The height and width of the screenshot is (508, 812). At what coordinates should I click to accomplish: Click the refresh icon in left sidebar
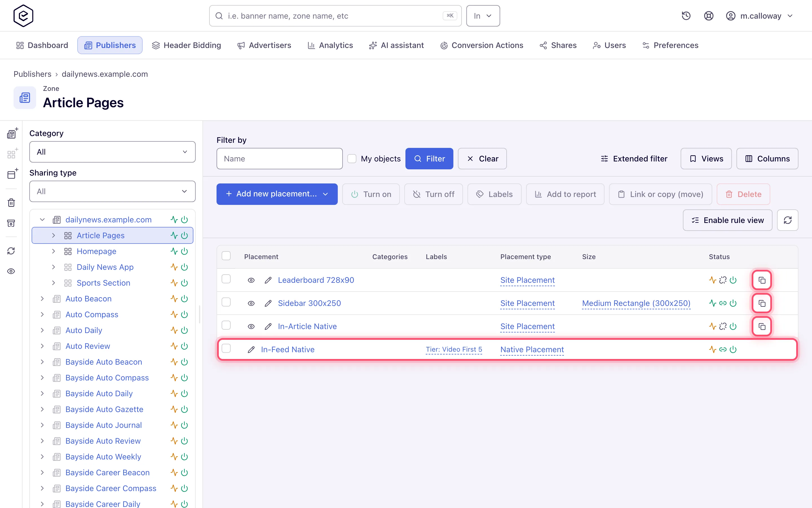(x=11, y=251)
